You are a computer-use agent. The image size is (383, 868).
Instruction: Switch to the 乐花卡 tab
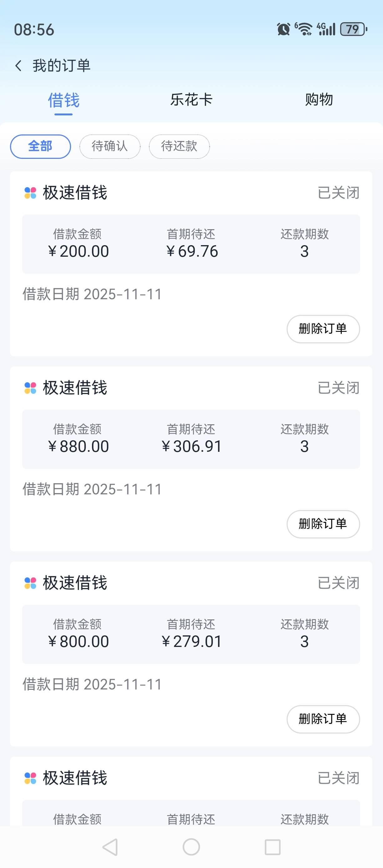191,100
